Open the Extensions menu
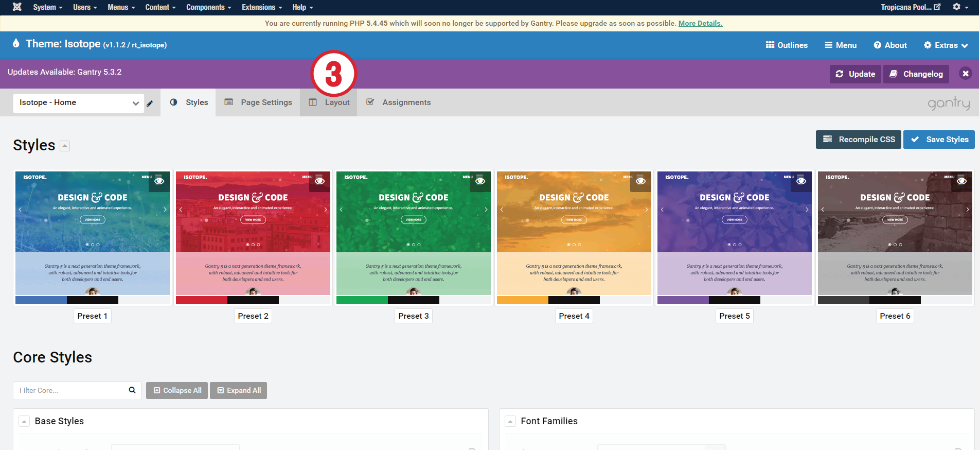Screen dimensions: 980x450 (x=262, y=7)
